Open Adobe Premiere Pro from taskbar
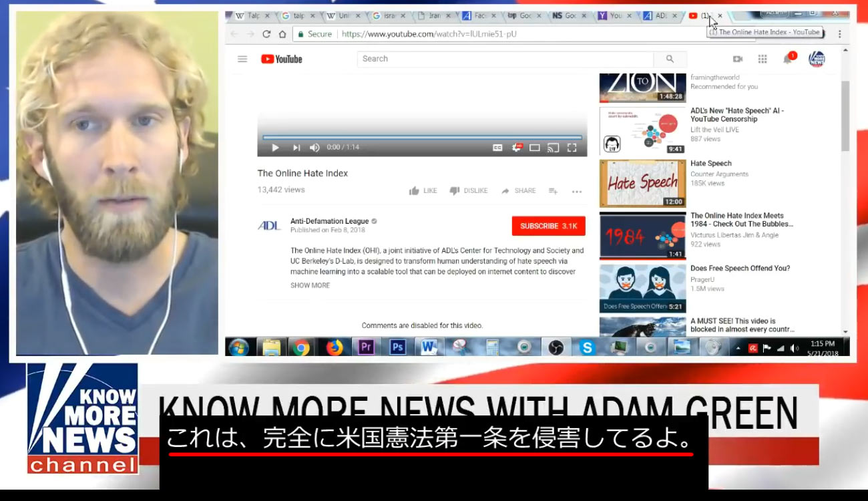 click(x=366, y=347)
